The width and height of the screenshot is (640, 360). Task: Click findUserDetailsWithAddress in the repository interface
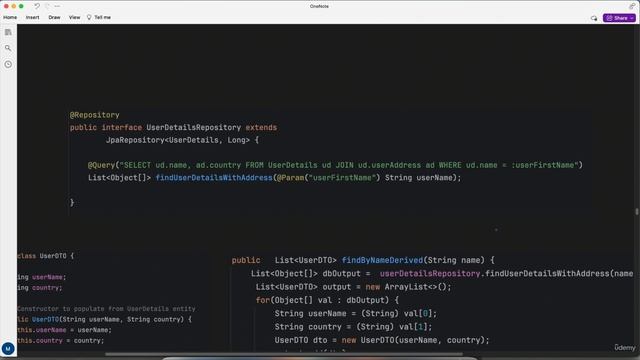214,178
